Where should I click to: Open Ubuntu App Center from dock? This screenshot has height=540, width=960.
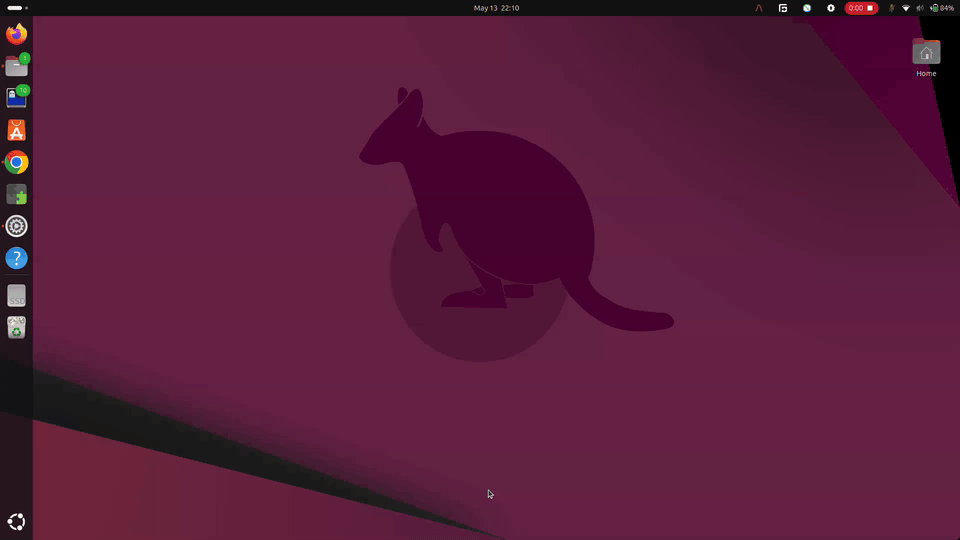17,130
